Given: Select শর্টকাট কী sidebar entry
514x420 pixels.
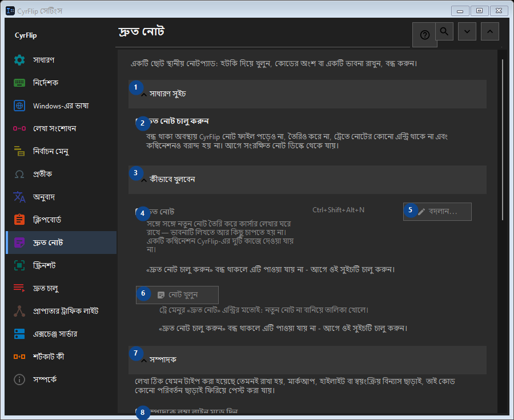Looking at the screenshot, I should (x=61, y=357).
